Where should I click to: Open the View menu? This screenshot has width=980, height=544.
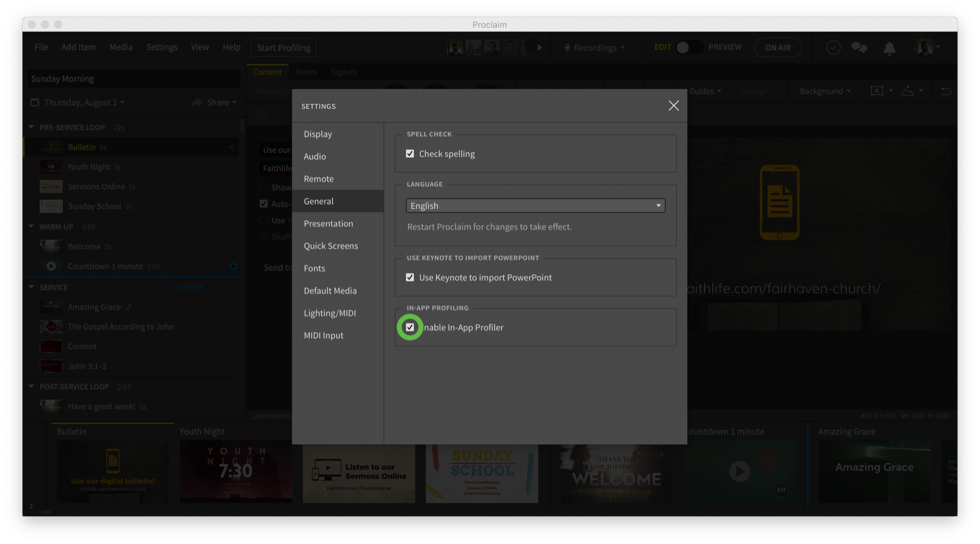tap(200, 47)
